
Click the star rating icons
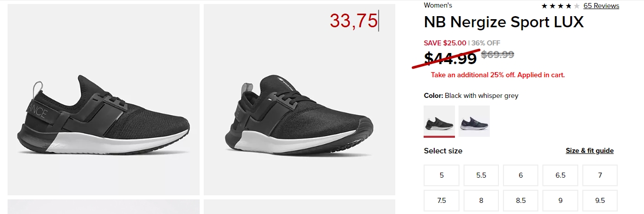561,6
